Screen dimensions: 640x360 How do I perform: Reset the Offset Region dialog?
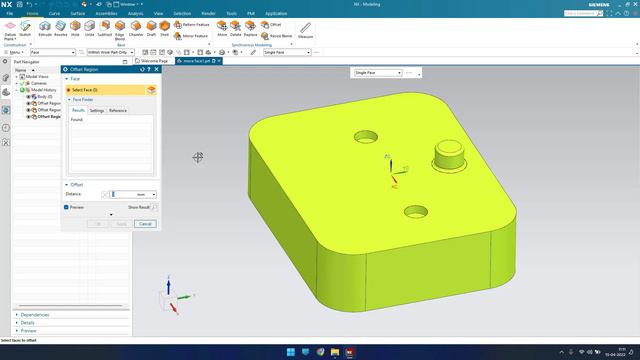pos(142,69)
